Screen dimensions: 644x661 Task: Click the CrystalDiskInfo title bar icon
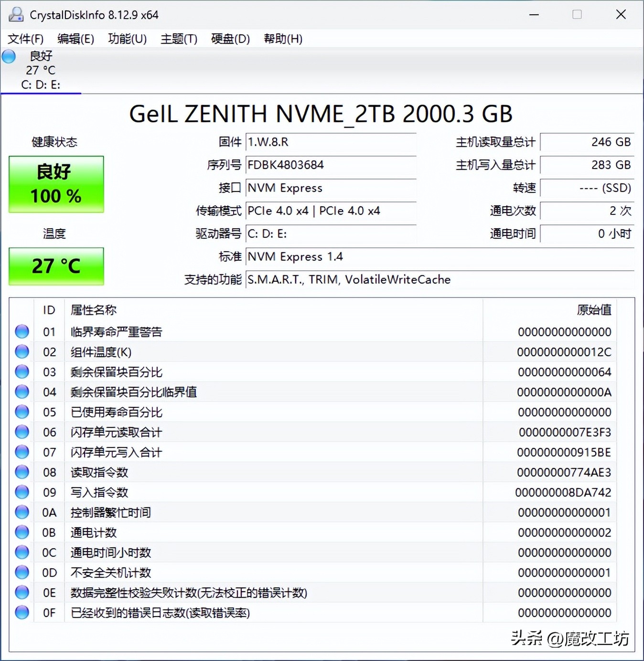[16, 14]
